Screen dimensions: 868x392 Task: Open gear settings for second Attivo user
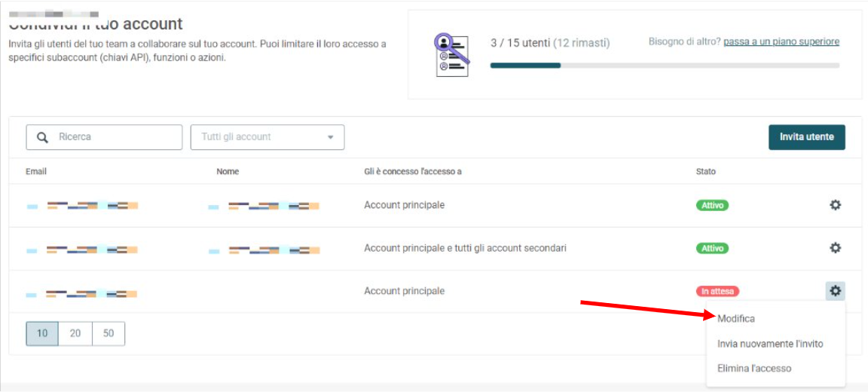tap(835, 248)
